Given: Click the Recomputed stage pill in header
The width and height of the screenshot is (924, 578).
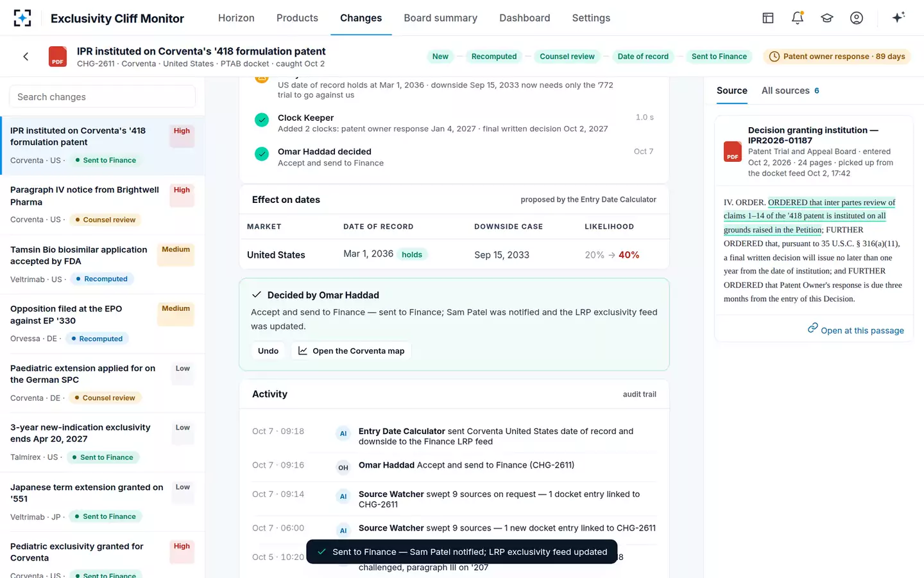Looking at the screenshot, I should click(x=494, y=57).
